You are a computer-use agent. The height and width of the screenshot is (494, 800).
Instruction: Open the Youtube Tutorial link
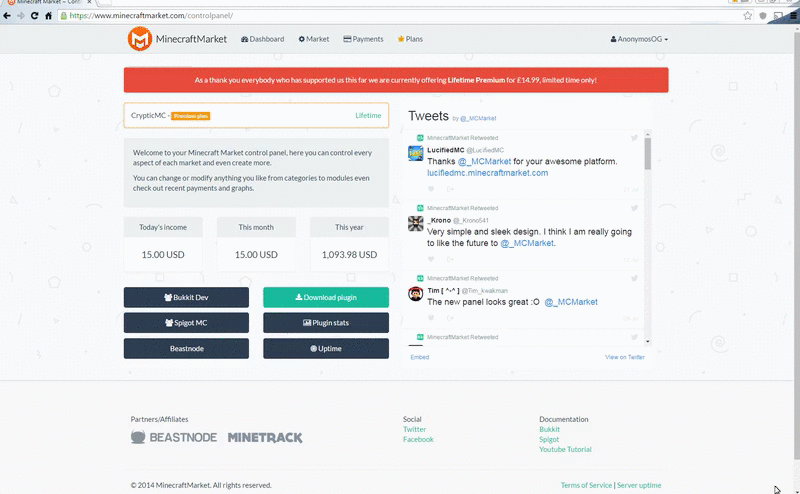[565, 450]
